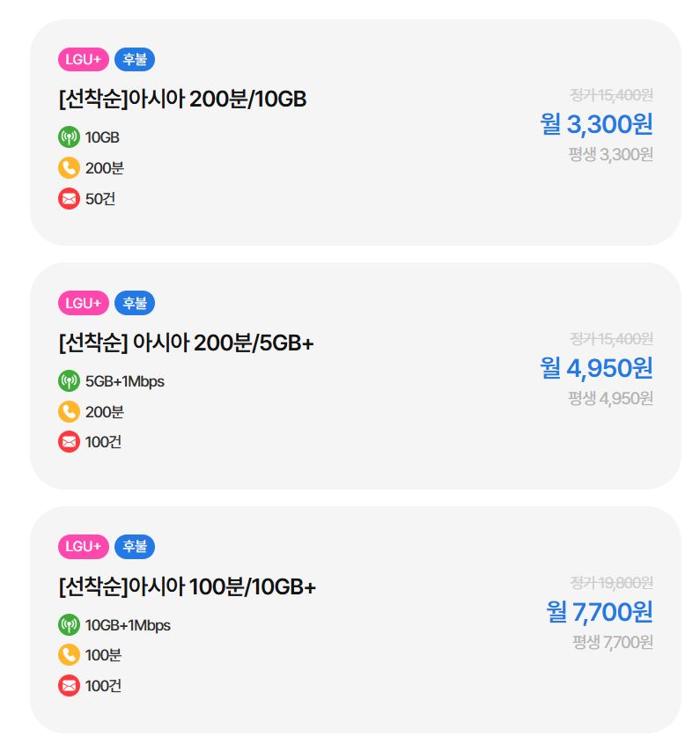Click the struck-through 정가 19,800원 price
Viewport: 700px width, 752px height.
tap(611, 582)
